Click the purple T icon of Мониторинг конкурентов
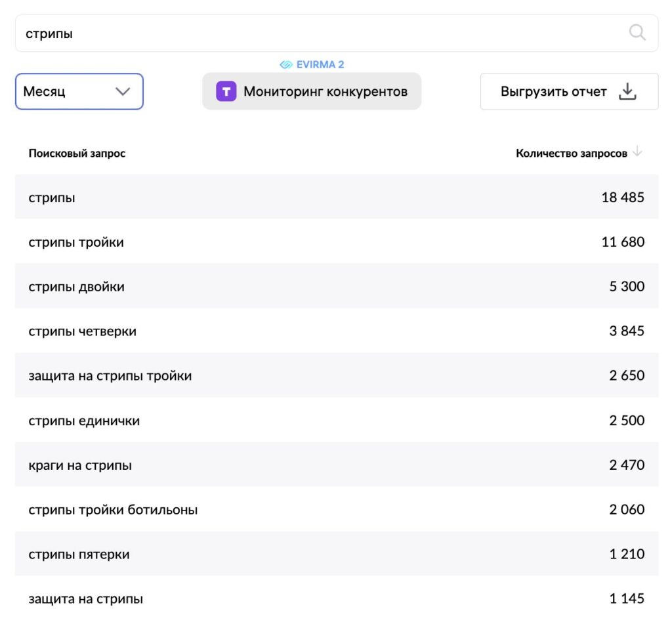The width and height of the screenshot is (672, 628). coord(226,91)
